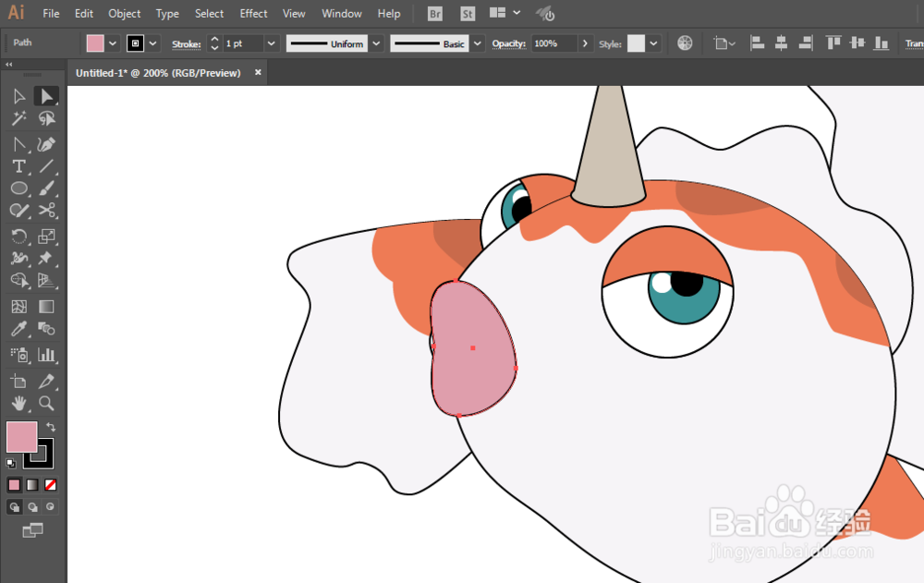Image resolution: width=924 pixels, height=583 pixels.
Task: Enable Draw Behind mode
Action: pos(32,507)
